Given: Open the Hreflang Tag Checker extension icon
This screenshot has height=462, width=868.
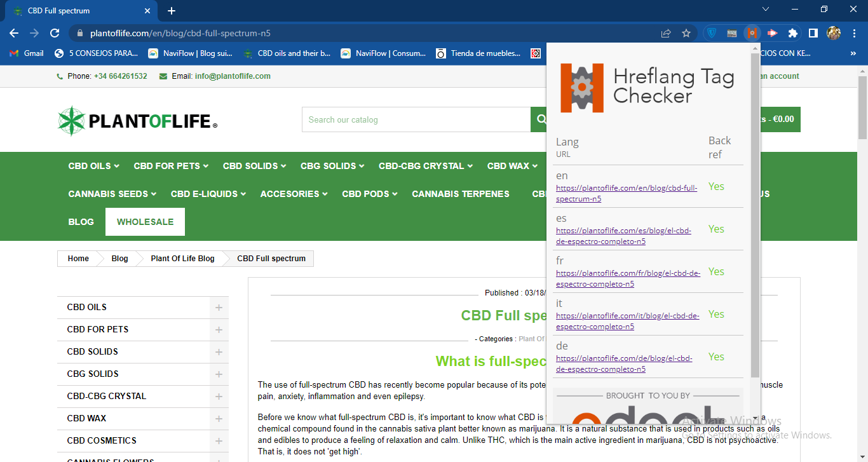Looking at the screenshot, I should tap(752, 33).
